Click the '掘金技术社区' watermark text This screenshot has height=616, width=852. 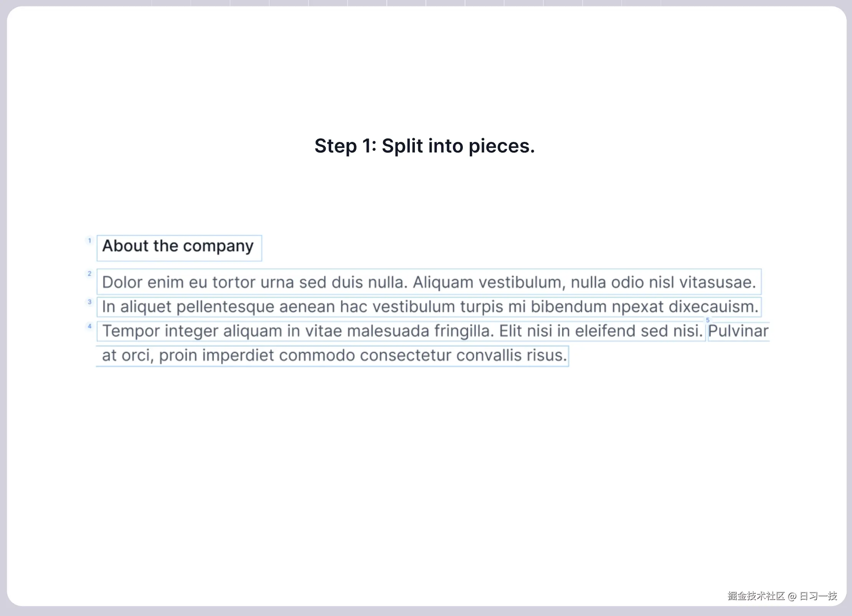tap(756, 596)
